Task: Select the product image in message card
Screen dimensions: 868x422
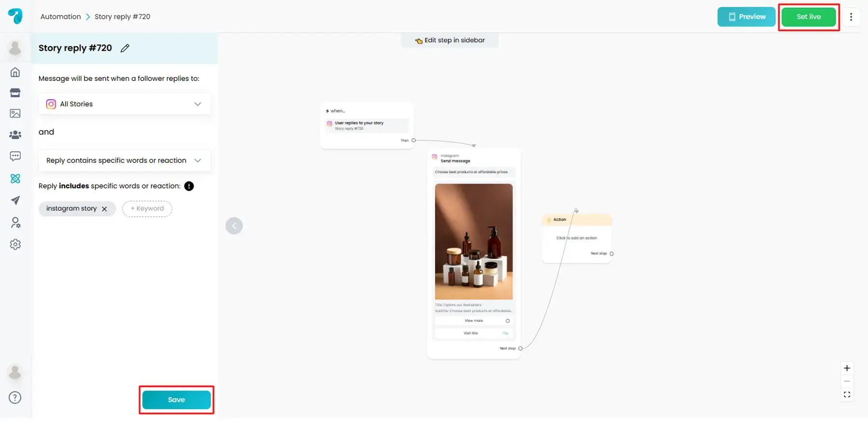Action: tap(474, 241)
